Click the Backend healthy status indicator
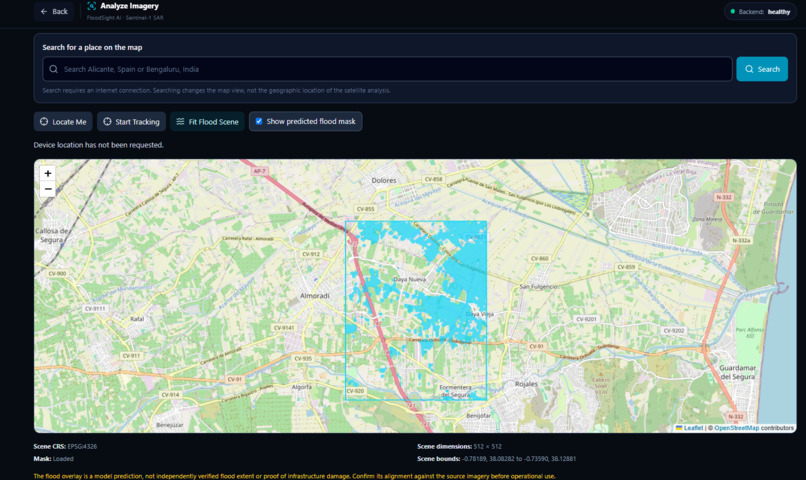806x480 pixels. tap(760, 11)
